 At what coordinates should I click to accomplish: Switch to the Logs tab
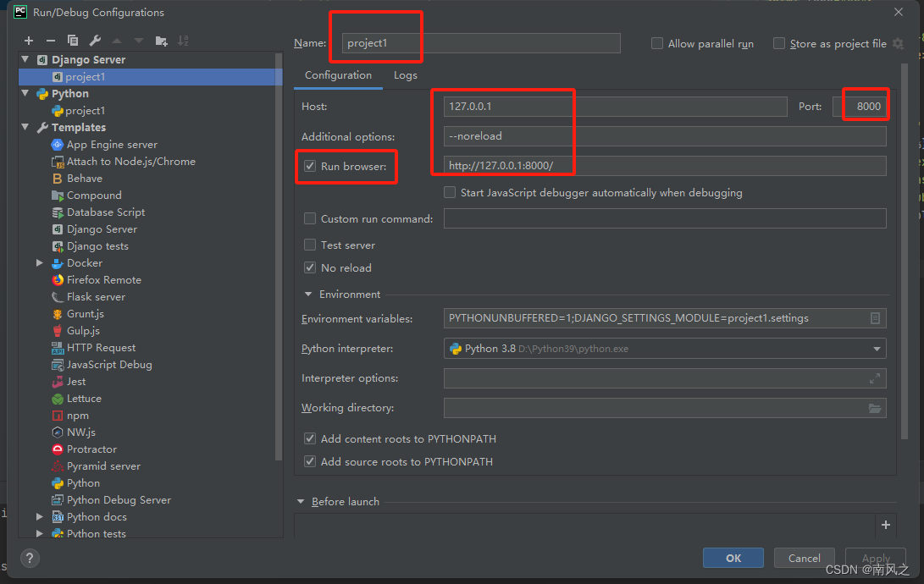click(x=405, y=74)
